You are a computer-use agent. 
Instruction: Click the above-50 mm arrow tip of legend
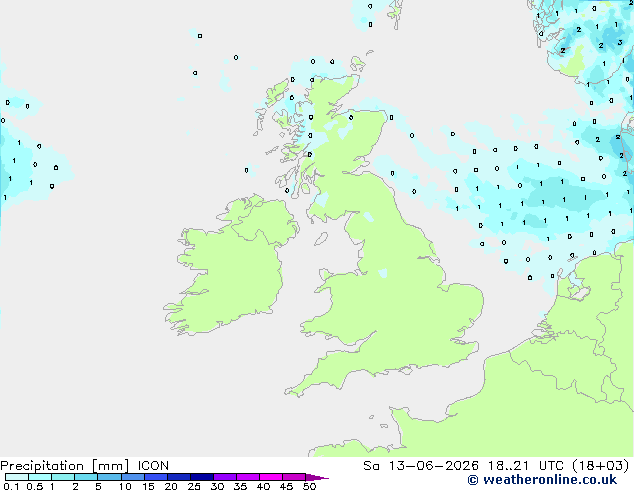click(317, 477)
